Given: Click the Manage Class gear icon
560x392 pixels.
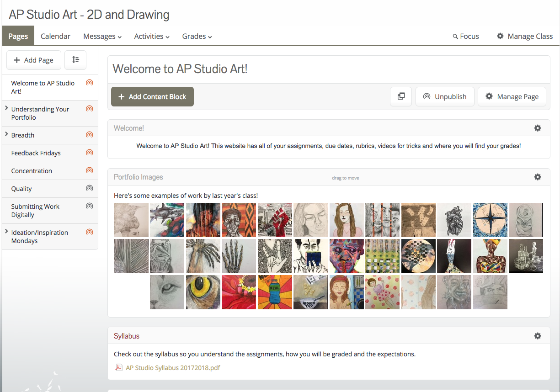Looking at the screenshot, I should [500, 36].
